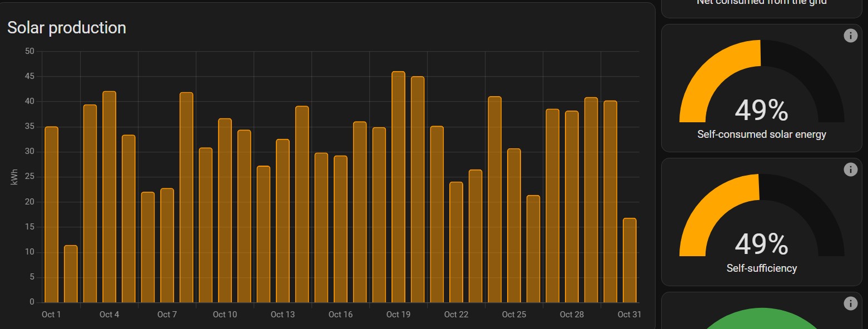Select the Oct 1 production bar
Viewport: 868px width, 329px height.
coord(52,215)
